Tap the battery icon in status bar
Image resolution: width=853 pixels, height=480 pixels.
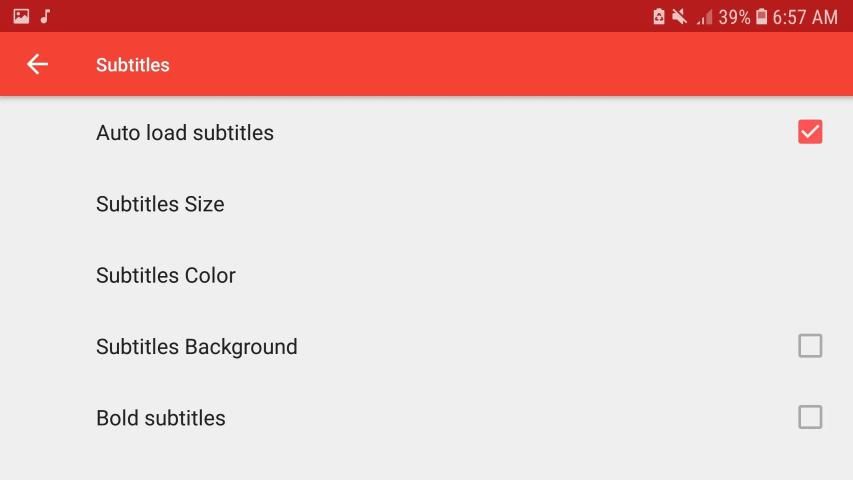tap(762, 17)
